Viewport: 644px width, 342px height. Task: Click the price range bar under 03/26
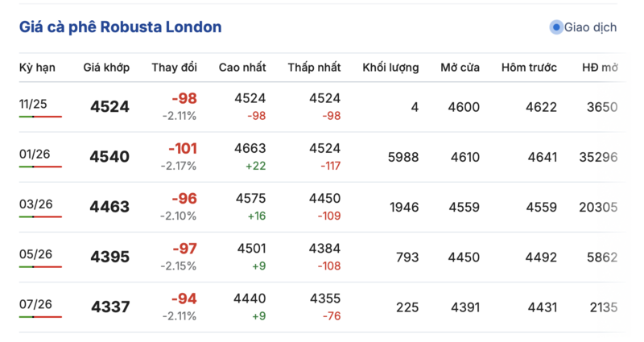click(40, 216)
